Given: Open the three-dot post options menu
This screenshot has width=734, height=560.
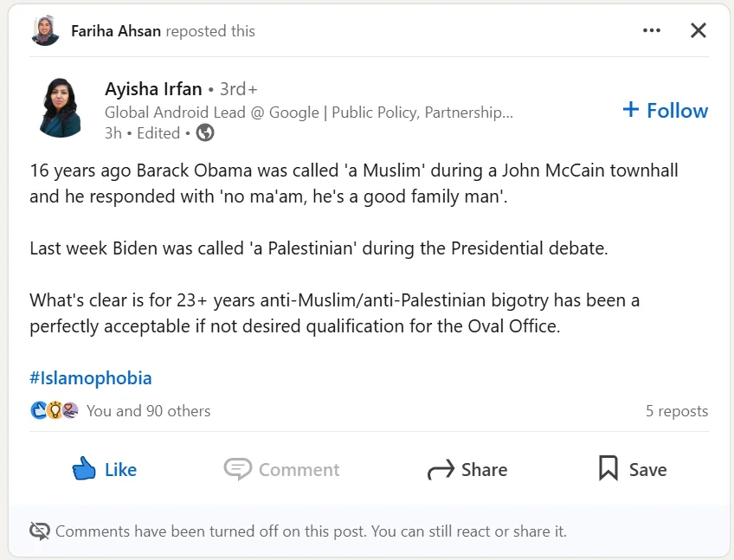Looking at the screenshot, I should [651, 31].
